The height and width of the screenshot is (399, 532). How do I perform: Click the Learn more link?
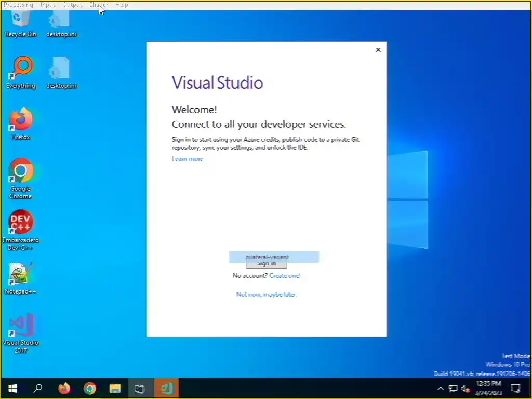coord(187,159)
